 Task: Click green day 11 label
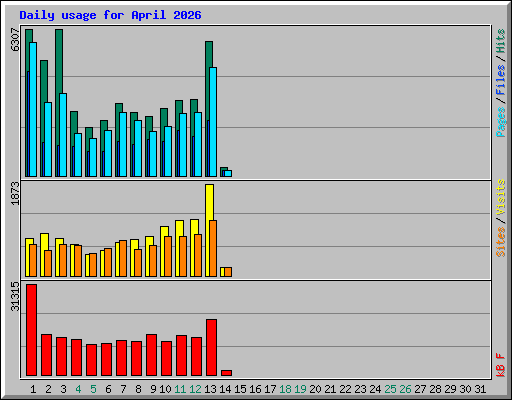coord(180,389)
